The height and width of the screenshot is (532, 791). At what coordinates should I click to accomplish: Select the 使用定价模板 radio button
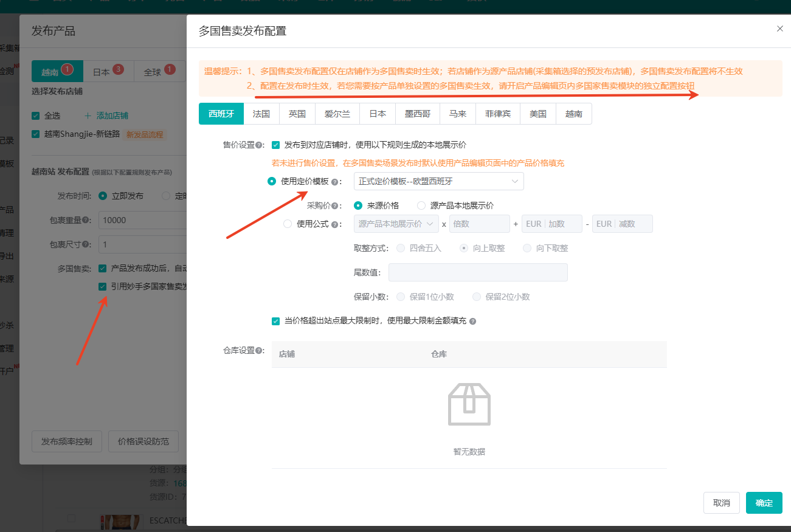(x=272, y=181)
